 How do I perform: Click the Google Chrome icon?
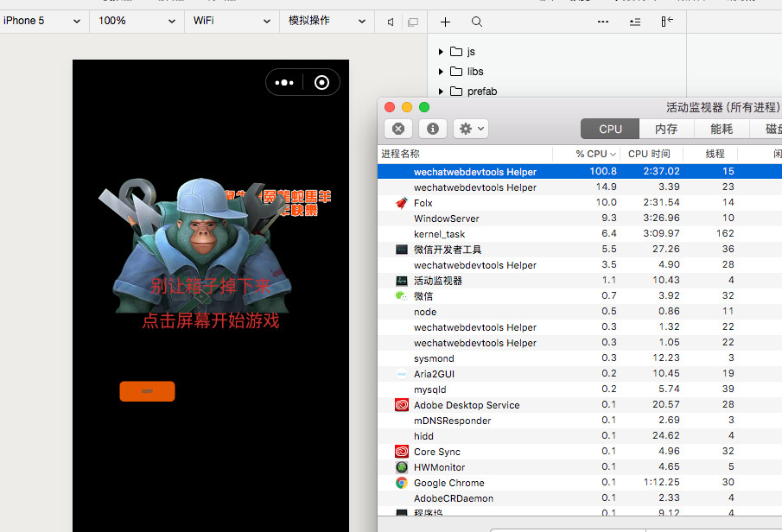tap(402, 483)
